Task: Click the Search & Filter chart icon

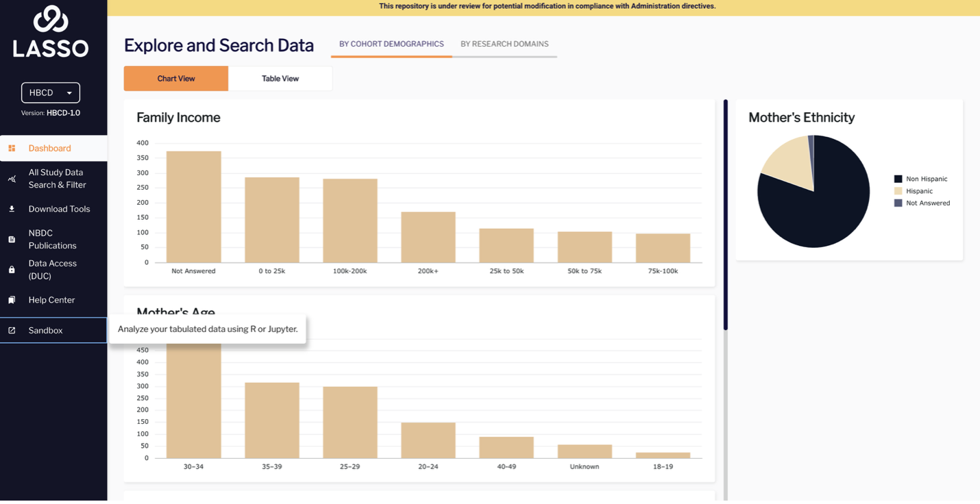Action: pos(12,179)
